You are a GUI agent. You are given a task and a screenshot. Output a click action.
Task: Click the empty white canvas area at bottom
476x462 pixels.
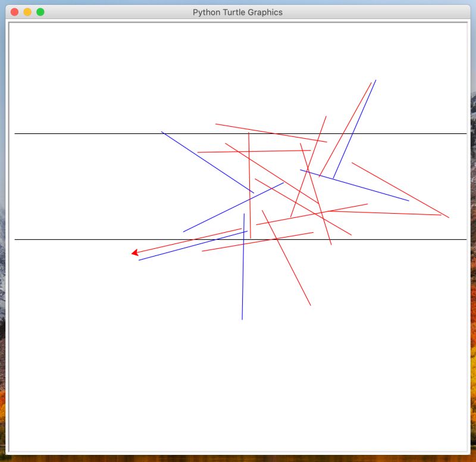238,387
